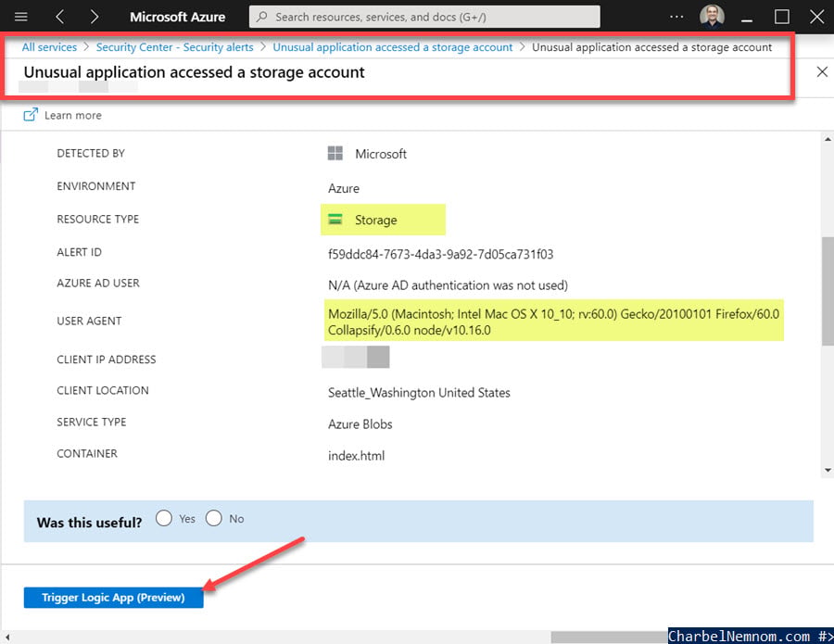Viewport: 834px width, 644px height.
Task: Choose No for Was this useful
Action: (x=213, y=518)
